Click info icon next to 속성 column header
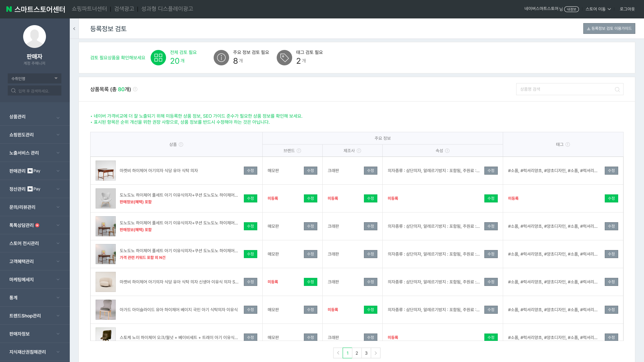 click(447, 151)
